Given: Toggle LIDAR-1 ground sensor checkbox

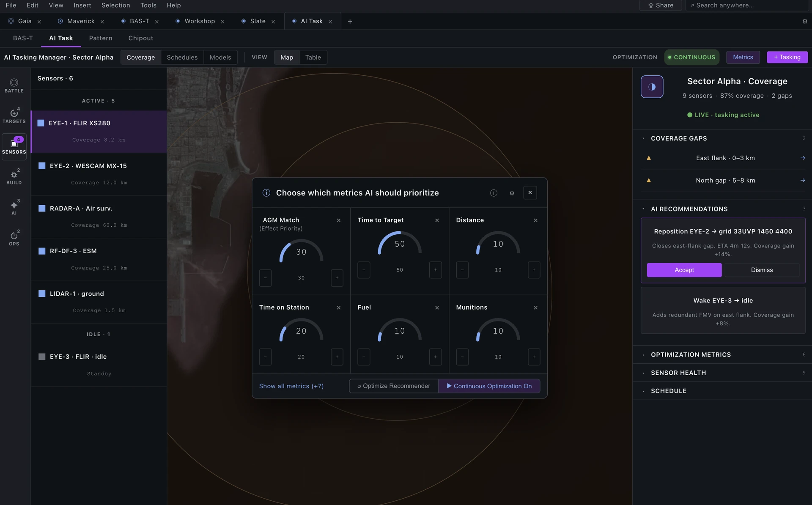Looking at the screenshot, I should (x=42, y=294).
